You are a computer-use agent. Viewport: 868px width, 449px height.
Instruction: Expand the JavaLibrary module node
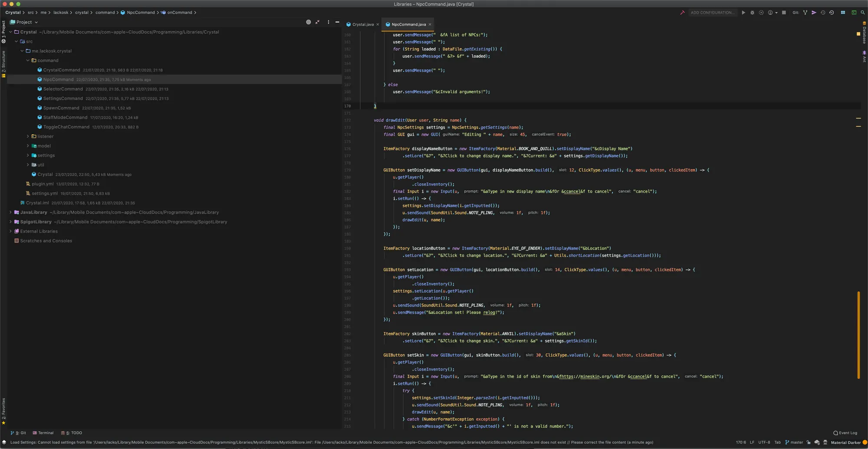[11, 212]
